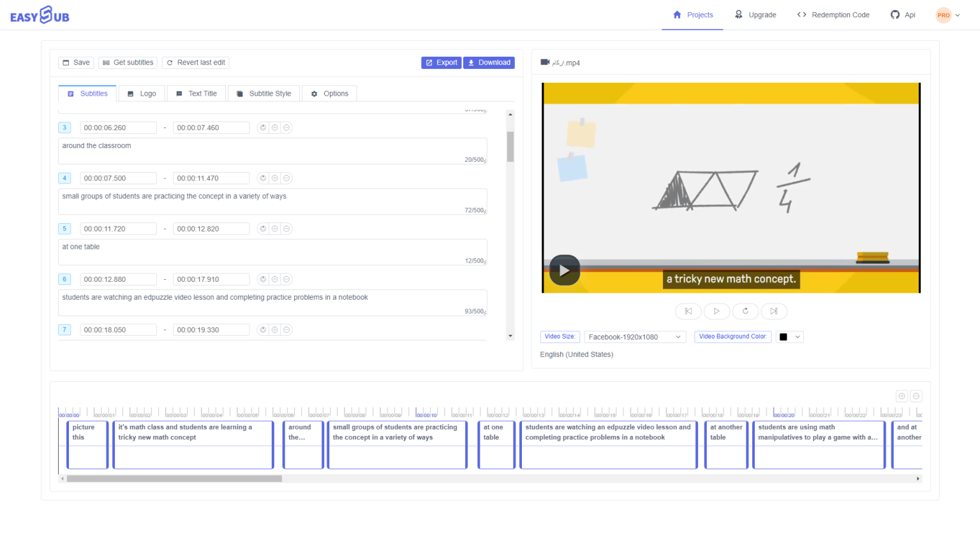Skip to the video beginning
Screen dimensions: 980x533
coord(688,311)
